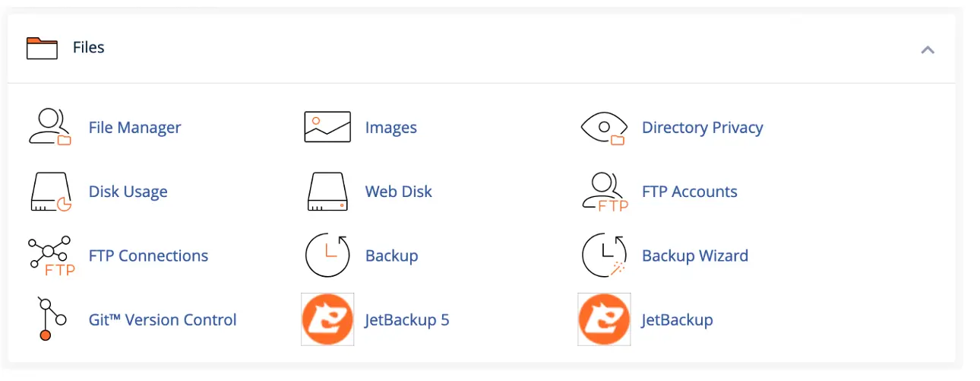Collapse the Files section with chevron
The width and height of the screenshot is (980, 381).
[x=928, y=50]
